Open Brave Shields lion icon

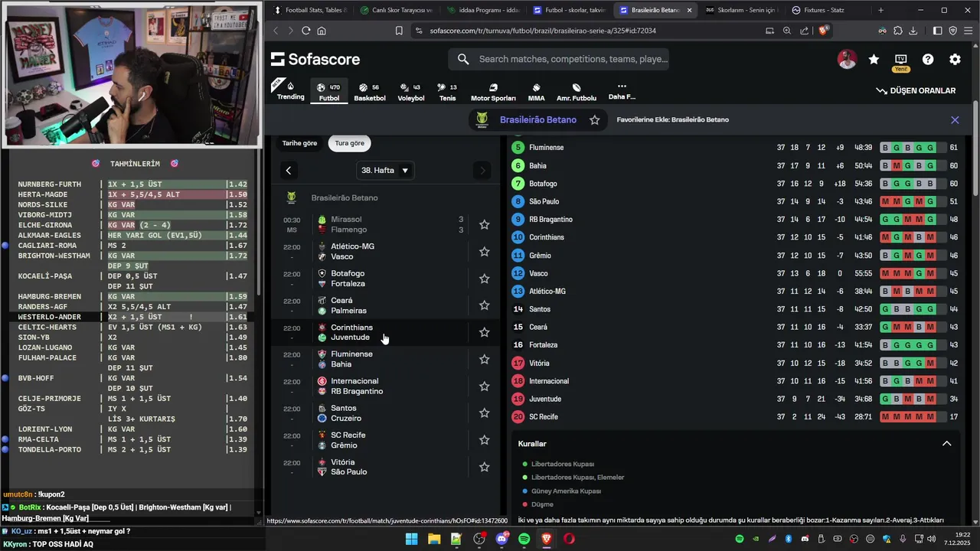[824, 31]
